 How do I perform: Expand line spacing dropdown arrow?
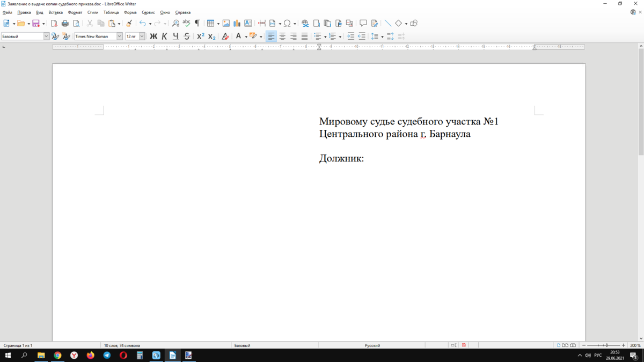tap(382, 36)
